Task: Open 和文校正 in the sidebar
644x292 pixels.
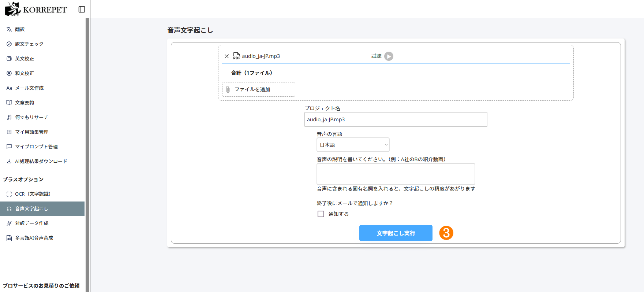Action: click(42, 73)
